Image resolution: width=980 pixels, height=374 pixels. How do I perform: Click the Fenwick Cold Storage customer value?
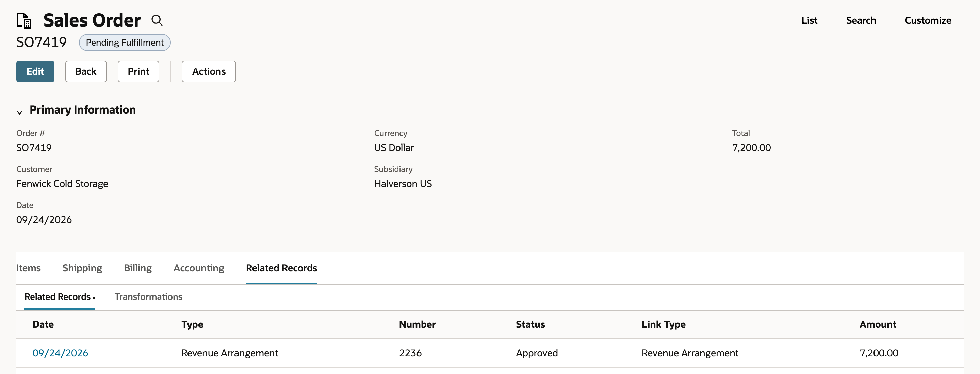click(62, 184)
